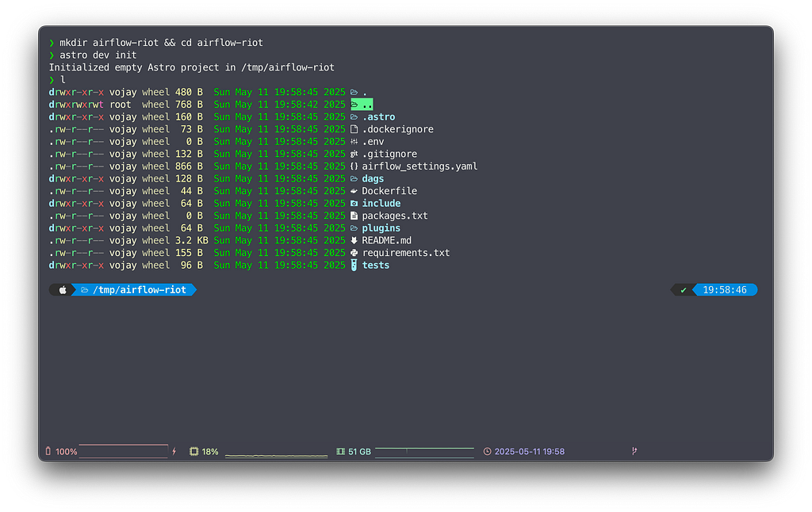Click the "l" command after the prompt
The height and width of the screenshot is (512, 812).
63,80
